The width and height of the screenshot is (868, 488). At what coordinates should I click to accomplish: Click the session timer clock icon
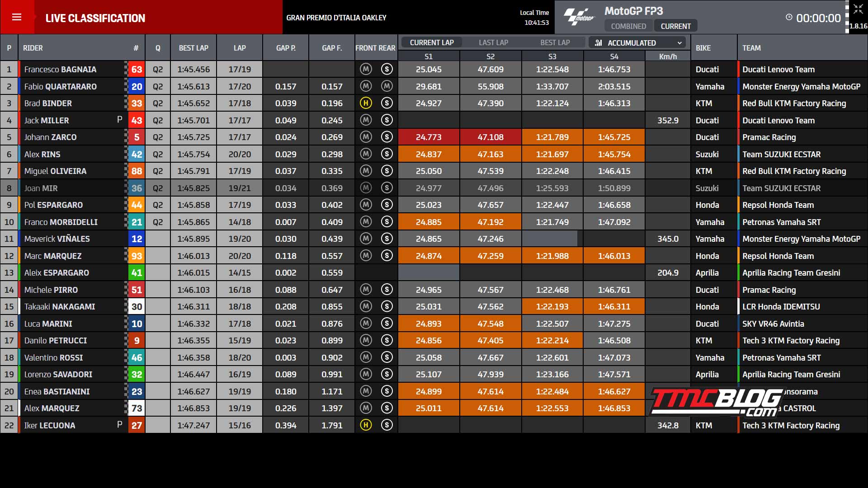(x=789, y=17)
